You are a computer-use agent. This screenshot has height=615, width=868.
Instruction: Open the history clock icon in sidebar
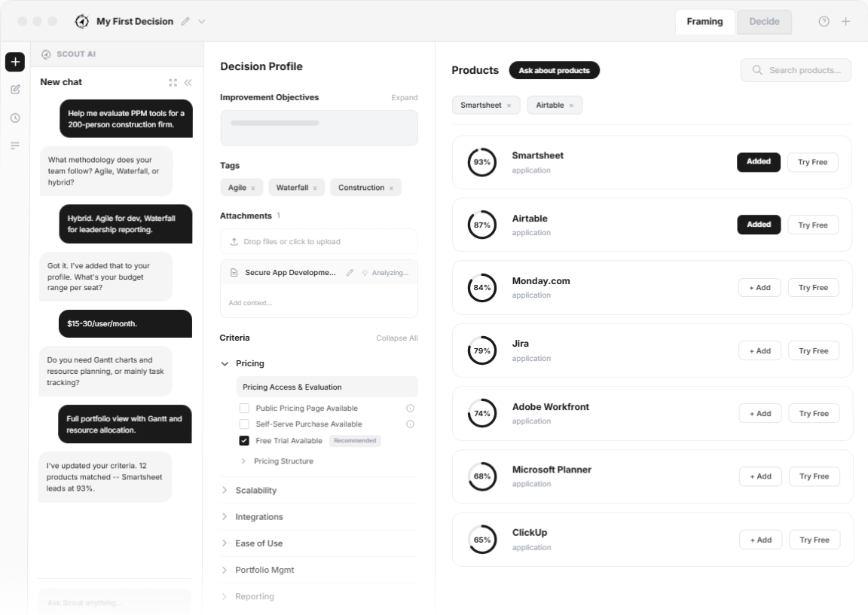coord(15,118)
